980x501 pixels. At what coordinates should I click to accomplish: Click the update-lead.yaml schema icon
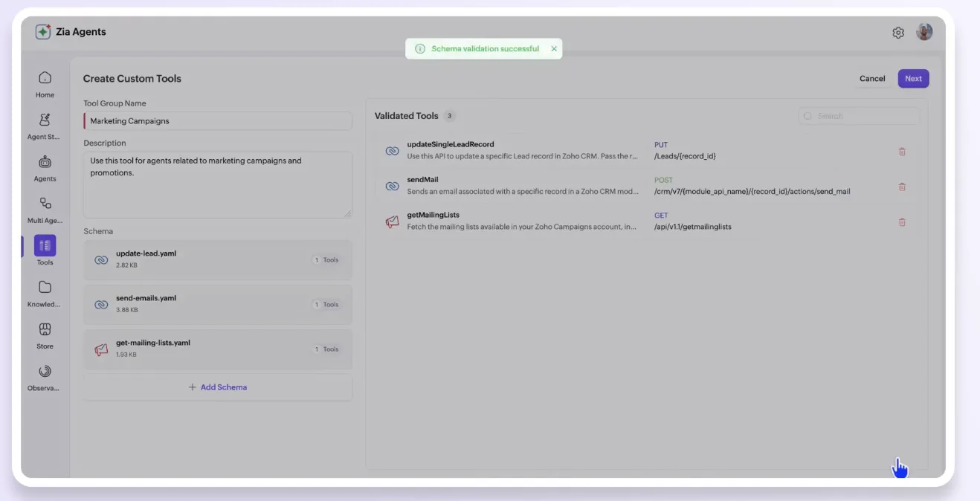101,260
